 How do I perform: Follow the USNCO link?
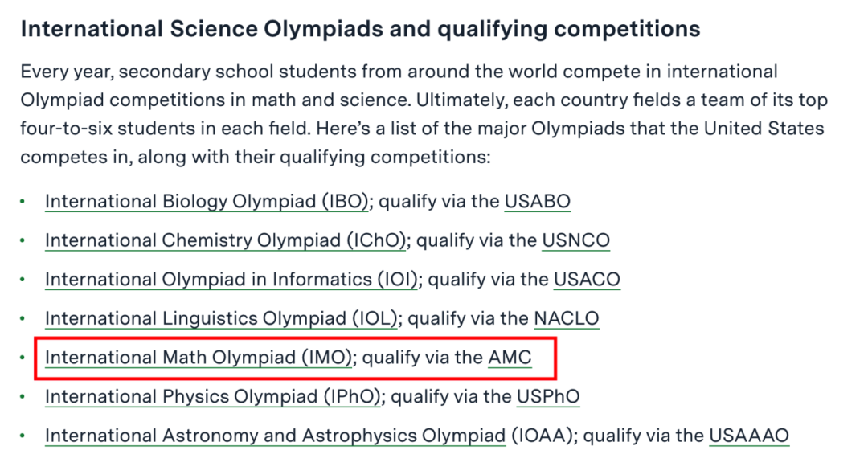click(575, 240)
